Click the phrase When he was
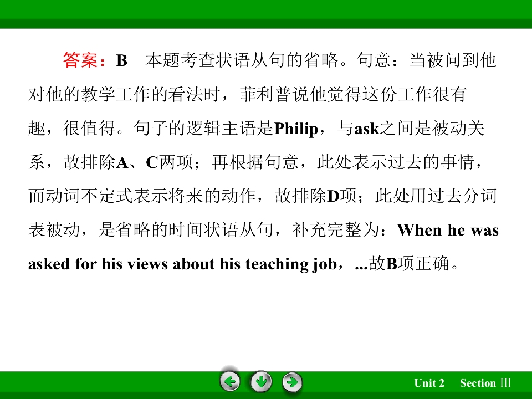This screenshot has width=532, height=399. pos(448,231)
